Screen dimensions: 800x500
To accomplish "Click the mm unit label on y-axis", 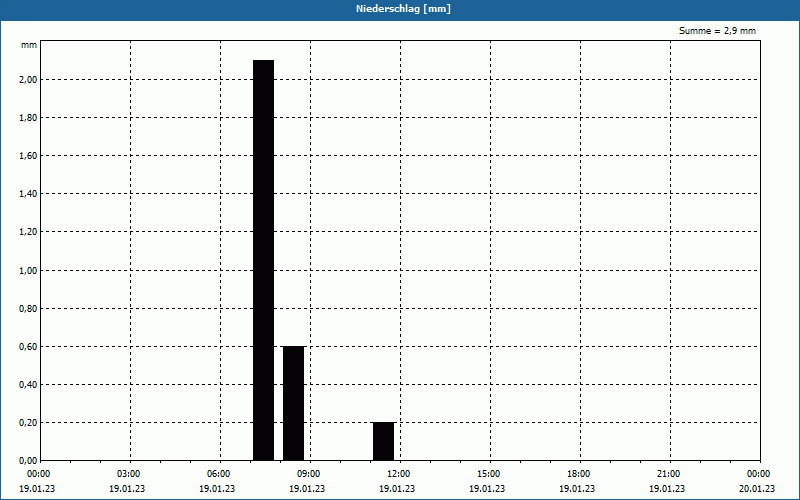I will (29, 45).
